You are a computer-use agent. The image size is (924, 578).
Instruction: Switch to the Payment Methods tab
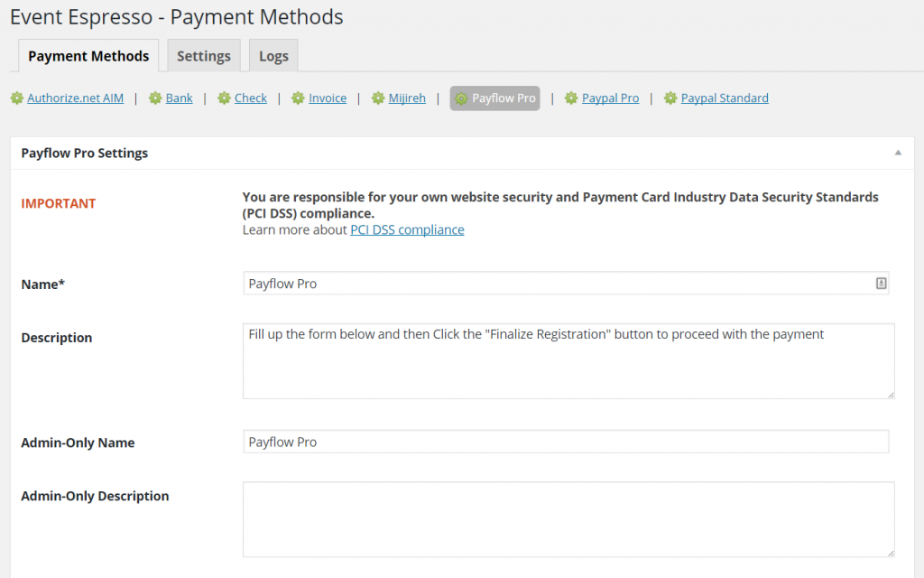point(88,56)
